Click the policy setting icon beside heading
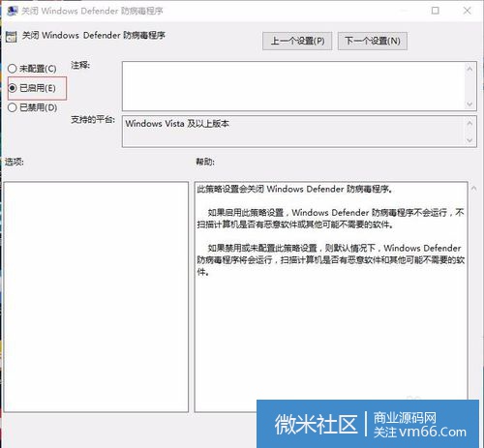Image resolution: width=484 pixels, height=448 pixels. pyautogui.click(x=12, y=37)
